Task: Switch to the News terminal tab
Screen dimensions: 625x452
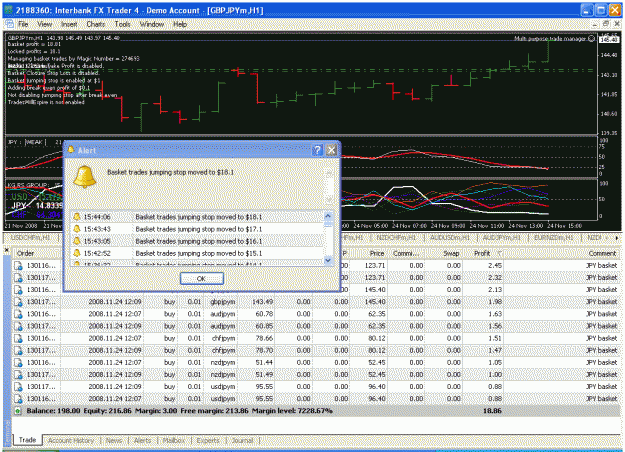Action: tap(114, 440)
